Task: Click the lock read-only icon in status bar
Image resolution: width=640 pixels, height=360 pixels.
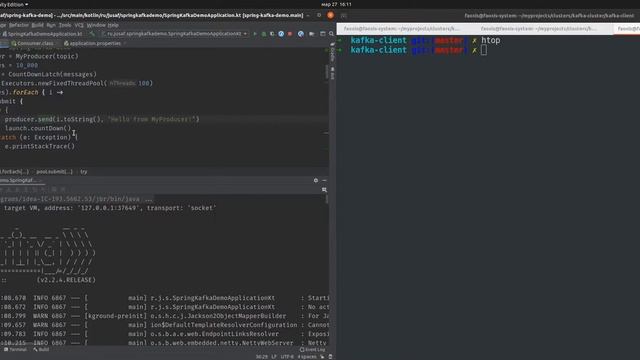Action: (x=322, y=357)
